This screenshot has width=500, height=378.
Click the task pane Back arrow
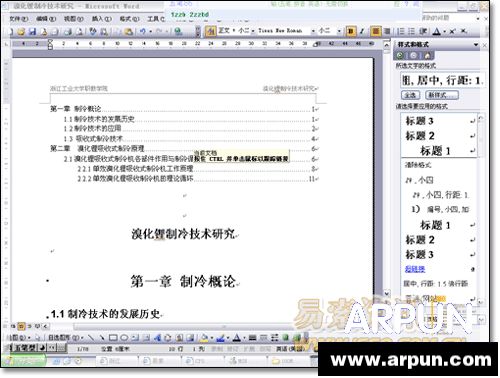(400, 55)
